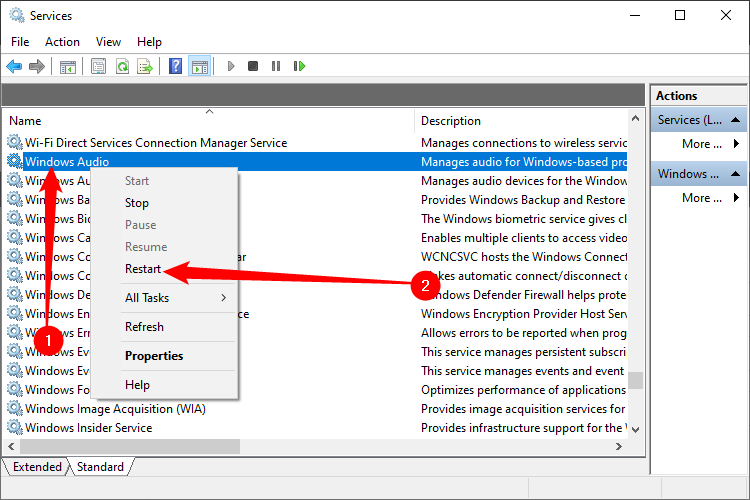
Task: Click the horizontal scrollbar thumb
Action: coord(130,446)
